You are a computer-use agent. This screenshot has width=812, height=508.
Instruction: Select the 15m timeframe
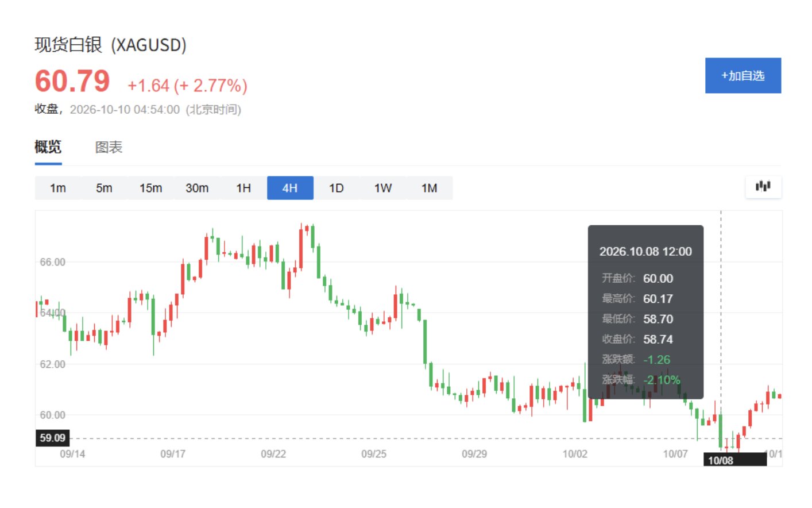pyautogui.click(x=151, y=188)
